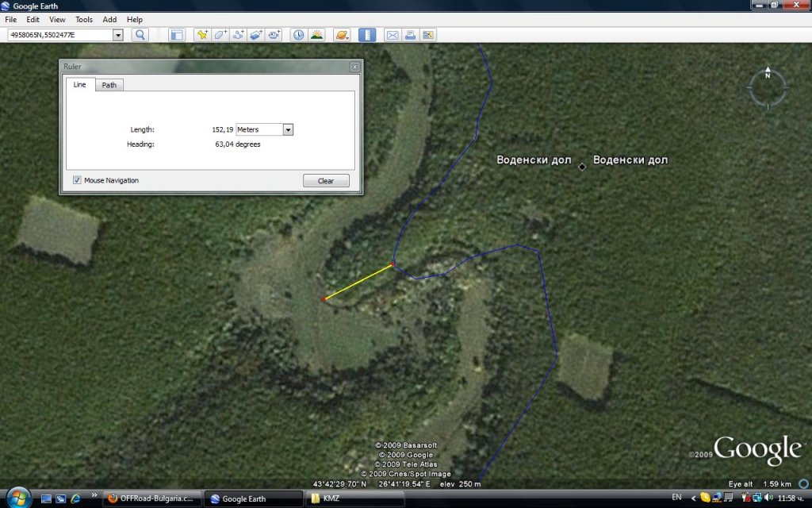Toggle the sidebar panel icon

point(177,35)
